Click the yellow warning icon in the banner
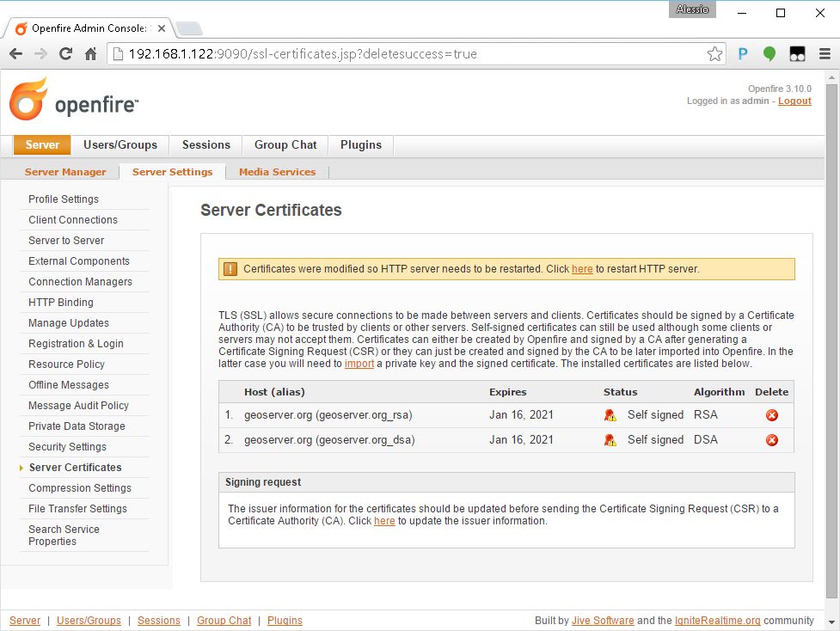 [230, 269]
